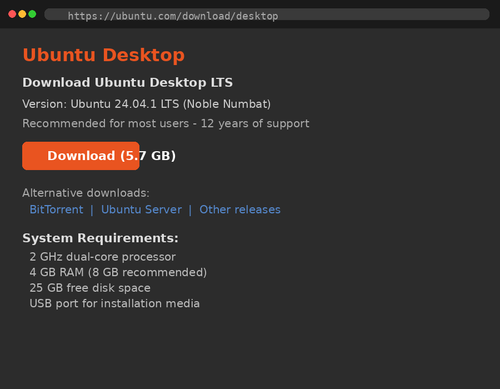The width and height of the screenshot is (500, 389).
Task: Click the '25 GB free disk space' line
Action: tap(90, 288)
